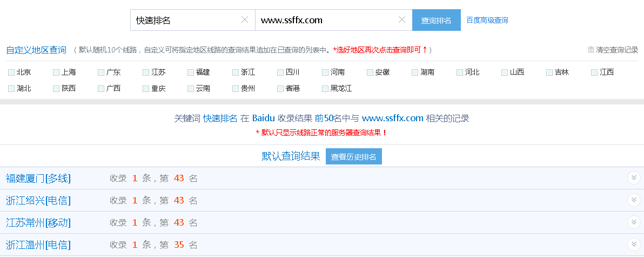The image size is (644, 257).
Task: Clear the www.ssffx.com field with its X icon
Action: pyautogui.click(x=402, y=19)
